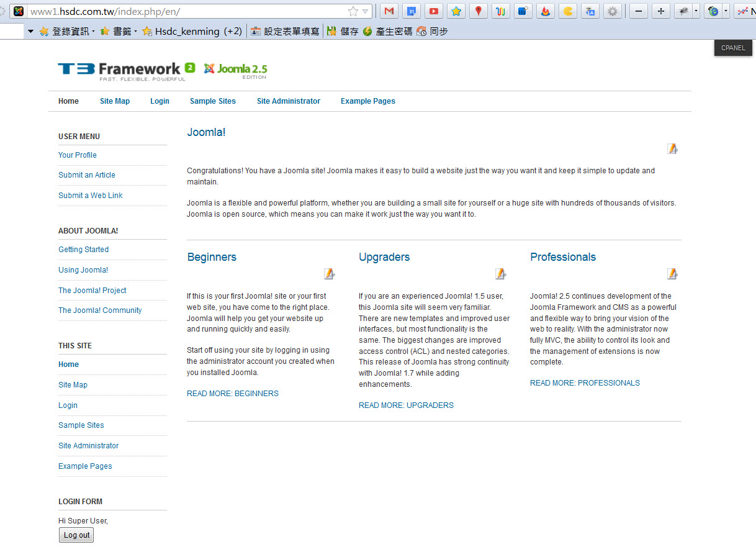Viewport: 756px width, 552px height.
Task: Click Home in This Site sidebar
Action: click(68, 364)
